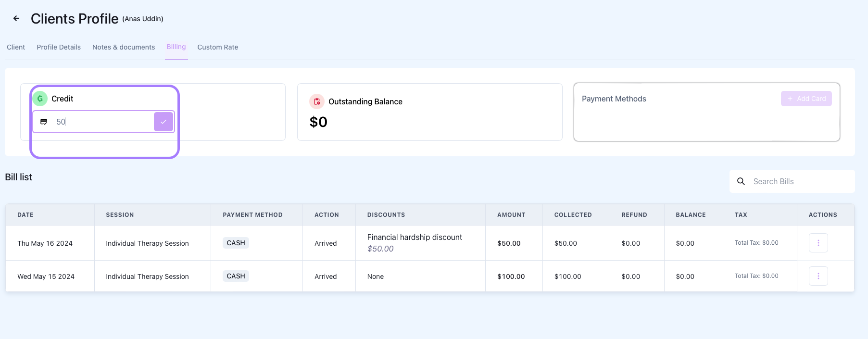Click the search magnifier icon
The image size is (868, 339).
click(x=741, y=181)
